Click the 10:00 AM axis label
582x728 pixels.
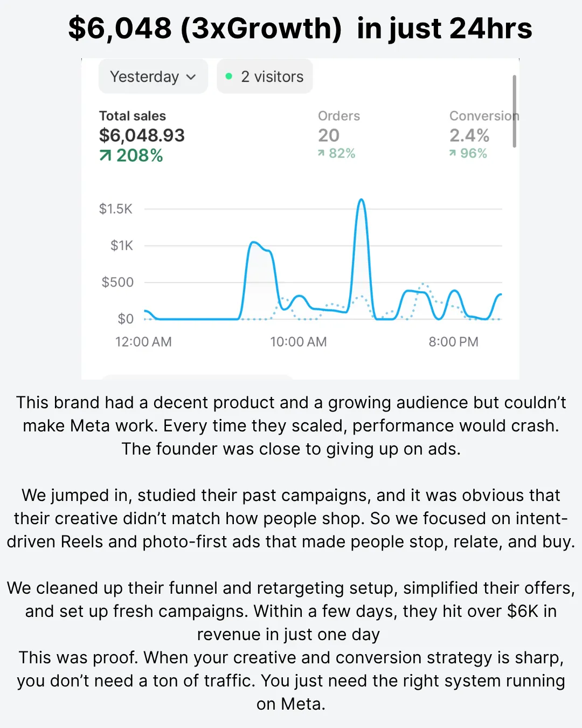point(299,342)
